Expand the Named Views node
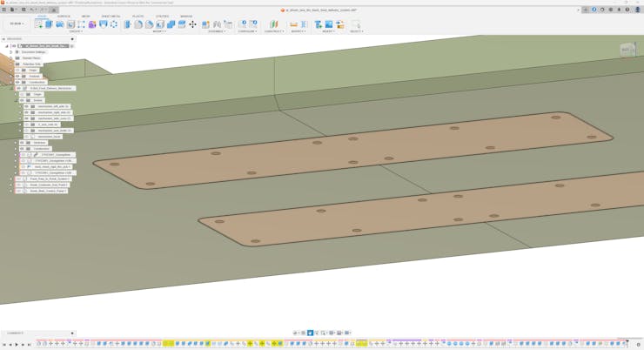 pyautogui.click(x=11, y=58)
